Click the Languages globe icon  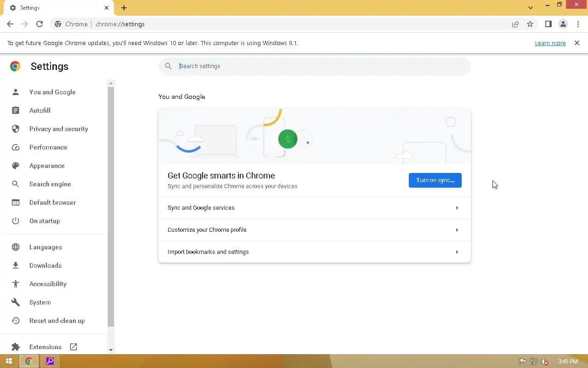point(16,247)
